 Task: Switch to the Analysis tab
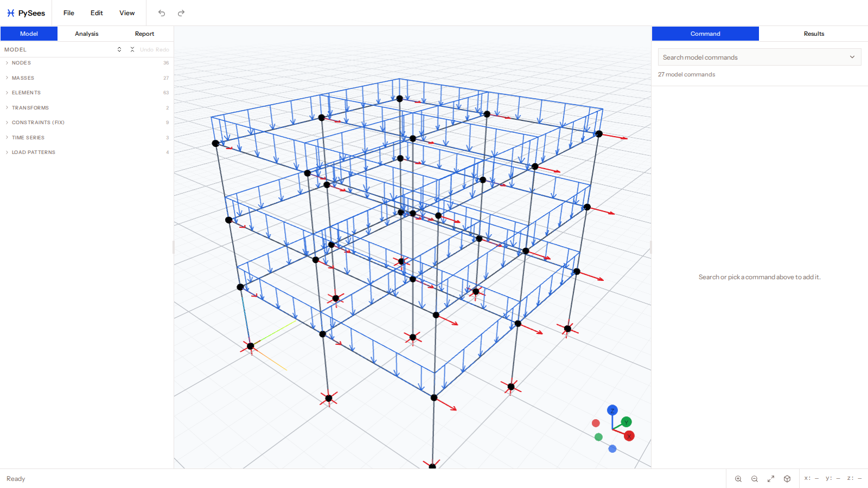(x=87, y=34)
